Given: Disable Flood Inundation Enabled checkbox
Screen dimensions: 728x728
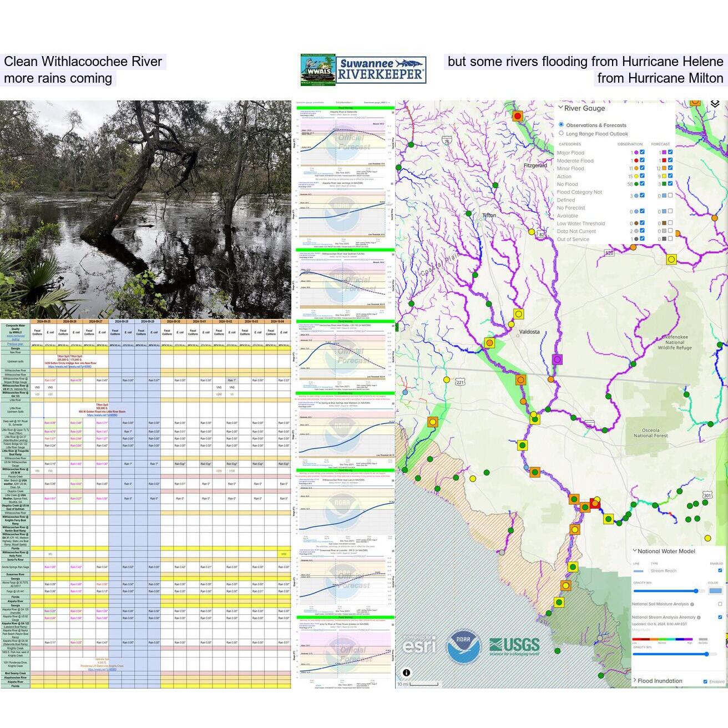Looking at the screenshot, I should [x=705, y=681].
